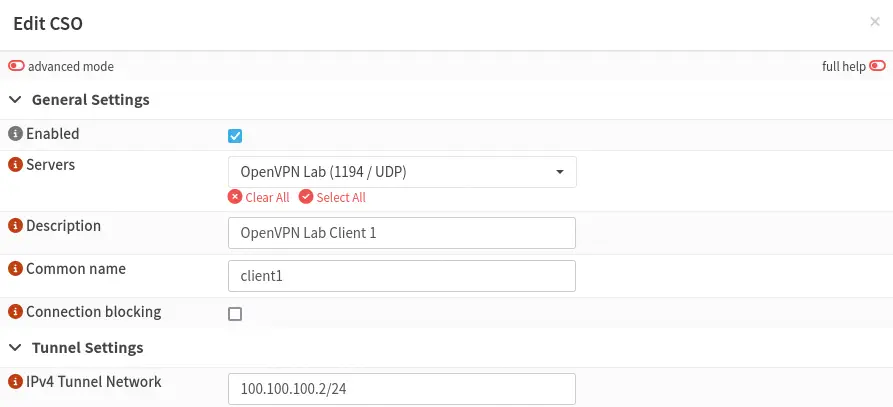Collapse the Tunnel Settings section
Screen dimensions: 893x407
(16, 348)
